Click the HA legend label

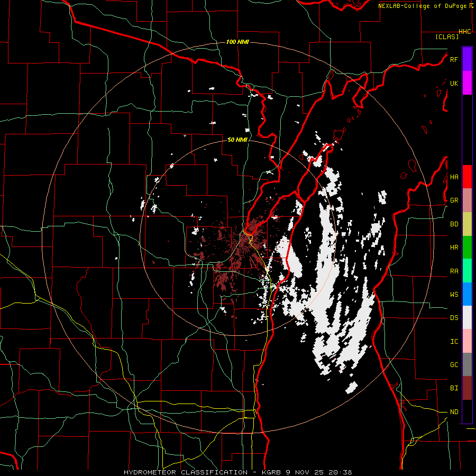[454, 177]
